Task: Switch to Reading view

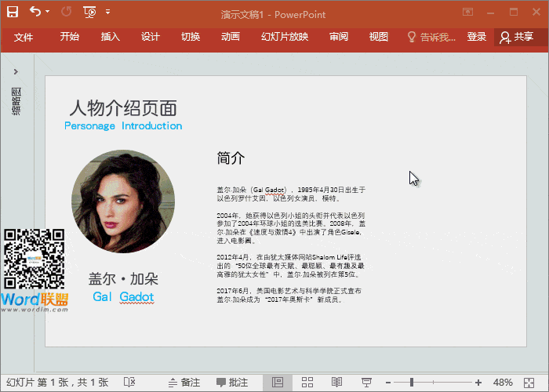Action: point(337,383)
